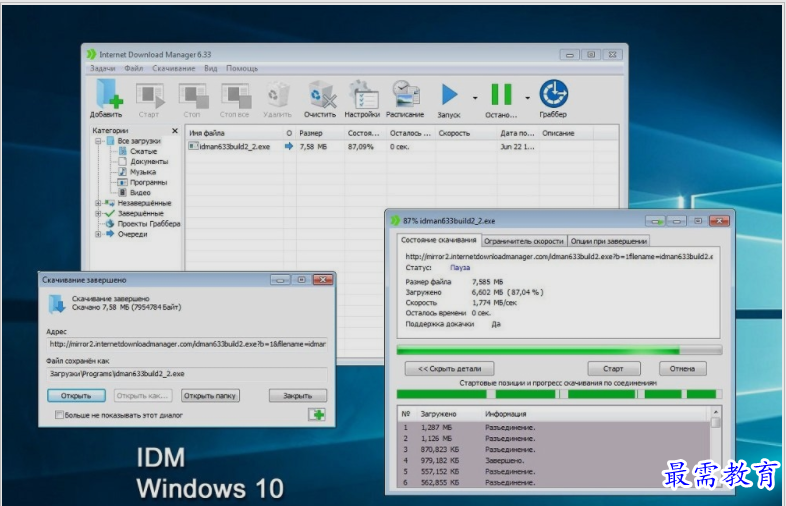Image resolution: width=786 pixels, height=506 pixels.
Task: Click the Открыть button in completion dialog
Action: [76, 396]
